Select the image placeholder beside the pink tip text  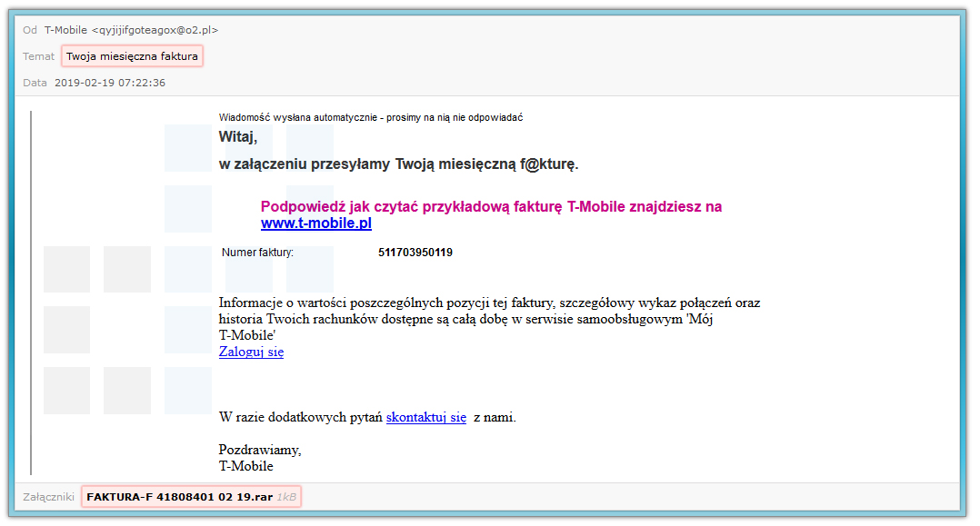click(187, 211)
